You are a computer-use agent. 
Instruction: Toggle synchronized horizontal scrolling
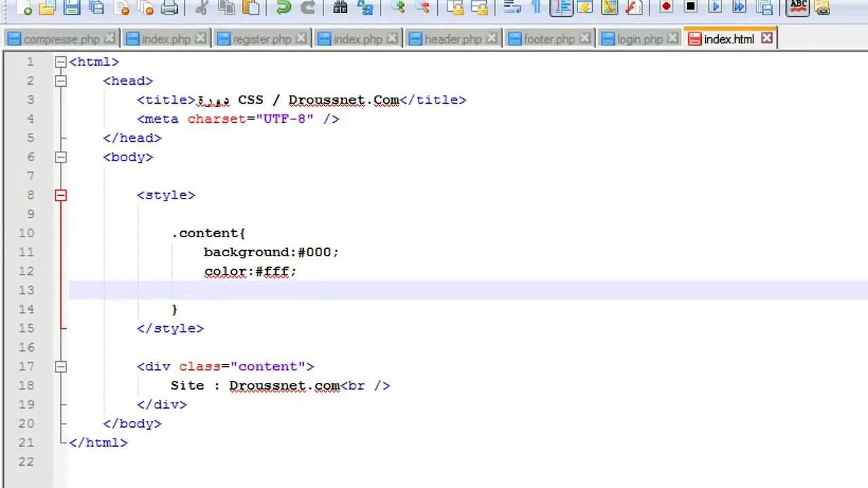(479, 7)
